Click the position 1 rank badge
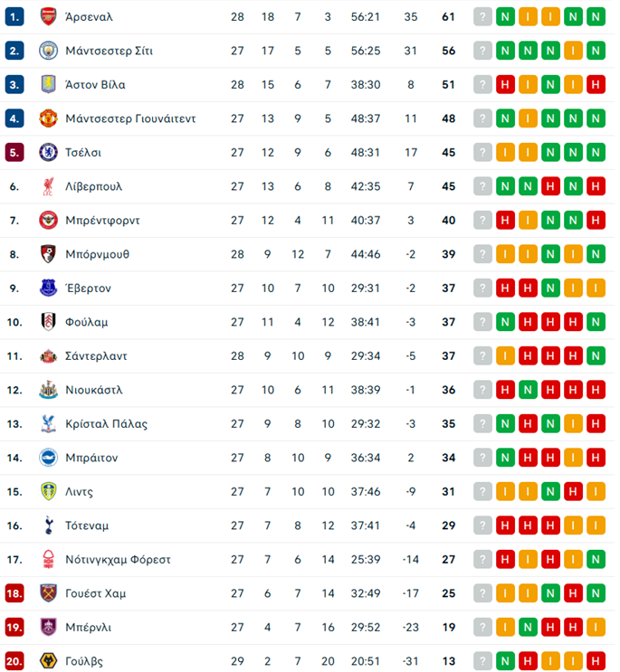Screen dimensions: 620x672 click(14, 16)
